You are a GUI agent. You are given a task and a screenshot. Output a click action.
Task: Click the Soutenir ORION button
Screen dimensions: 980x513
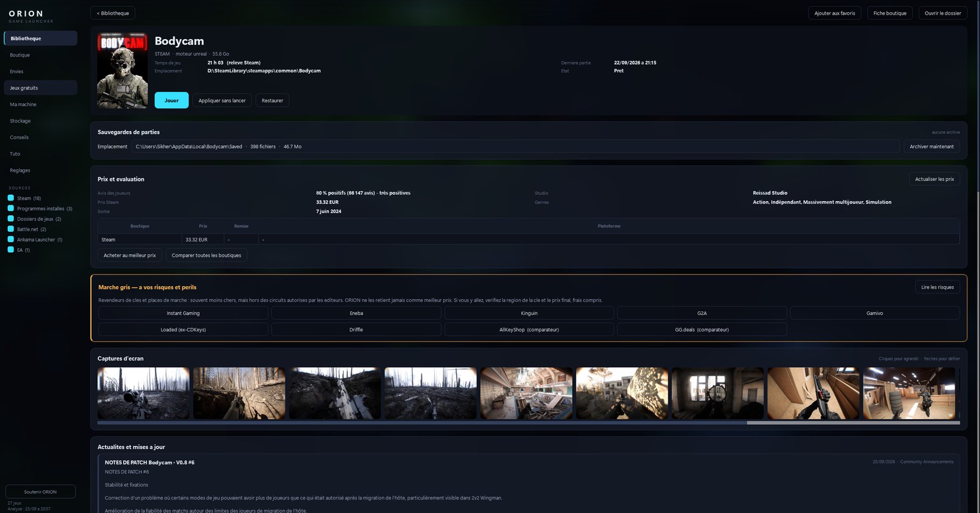click(40, 492)
